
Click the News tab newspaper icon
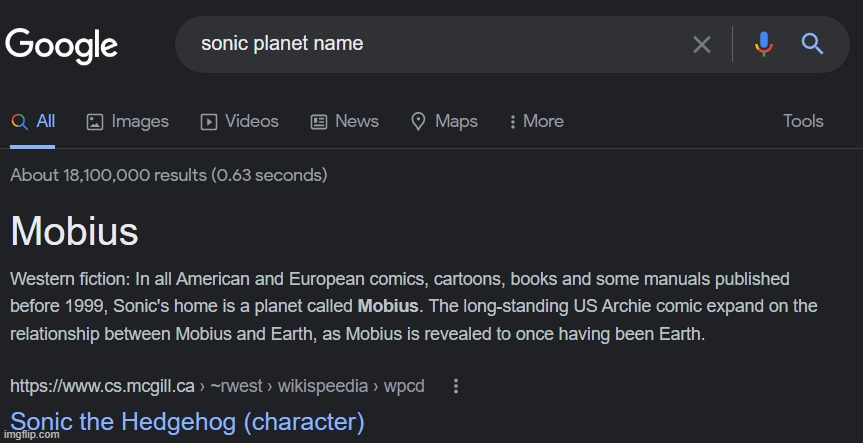[319, 122]
